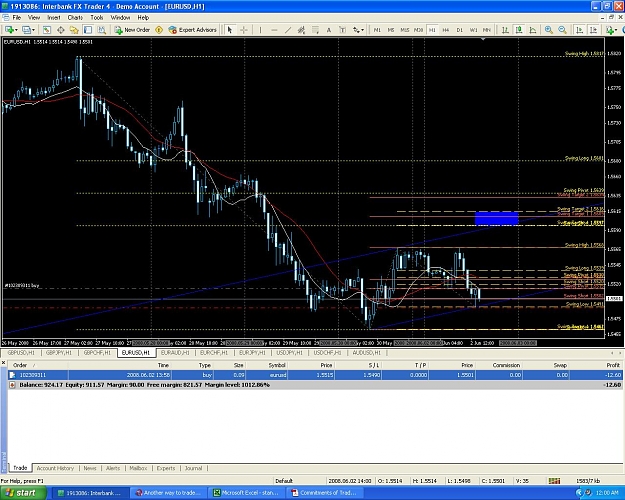Viewport: 625px width, 500px height.
Task: Switch to the USDJPY,H1 chart tab
Action: [290, 353]
